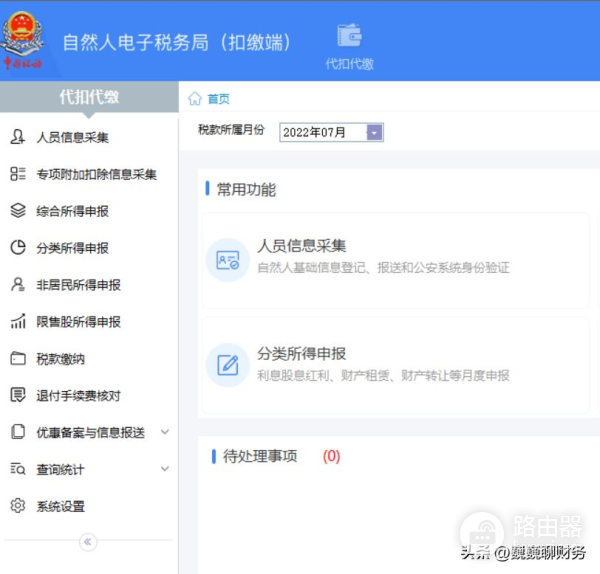Viewport: 600px width, 574px height.
Task: Expand the 查询统计 chevron
Action: (165, 469)
